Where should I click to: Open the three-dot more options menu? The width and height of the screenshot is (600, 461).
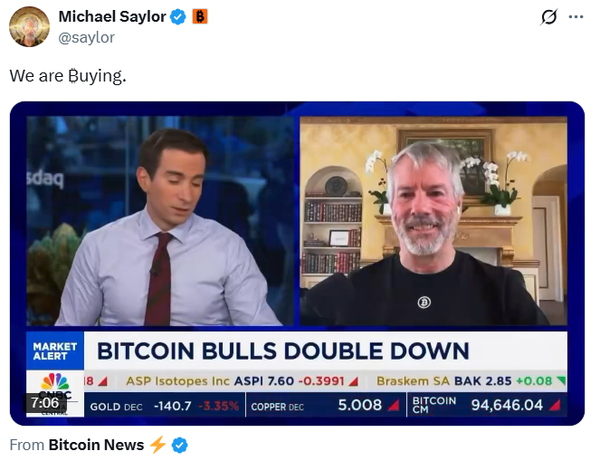[x=576, y=17]
